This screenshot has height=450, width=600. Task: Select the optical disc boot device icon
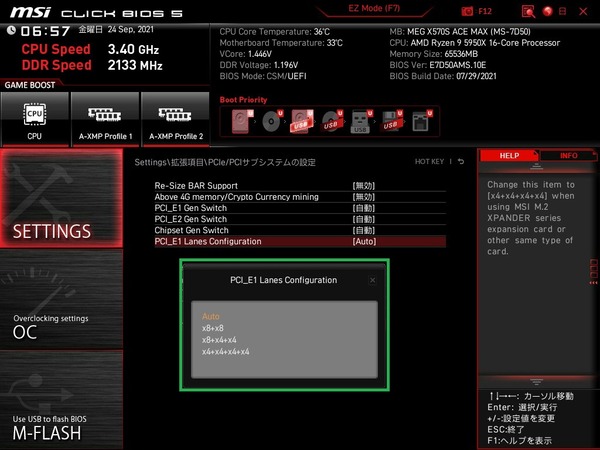coord(272,121)
